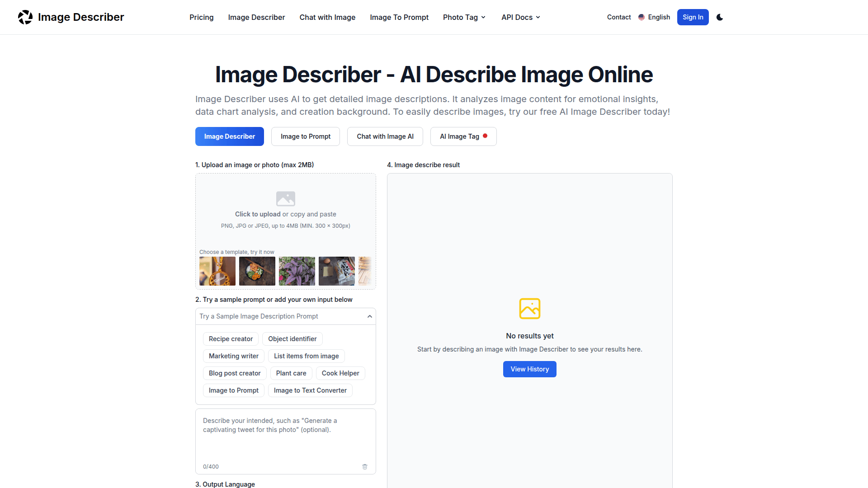The width and height of the screenshot is (868, 488).
Task: Switch to the Image to Prompt tab
Action: point(305,136)
